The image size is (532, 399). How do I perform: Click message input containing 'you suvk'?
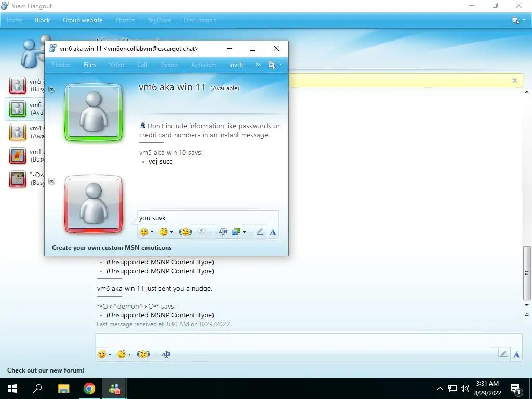[x=208, y=218]
